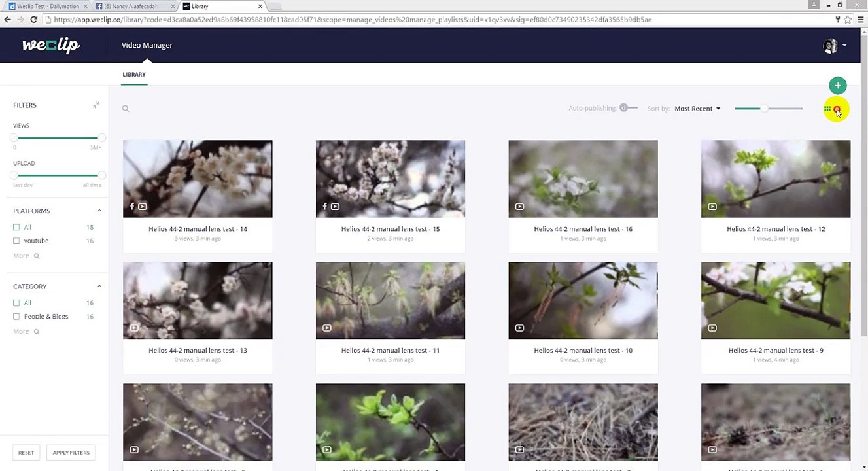Open the Most Recent sort dropdown
The width and height of the screenshot is (868, 471).
tap(697, 109)
